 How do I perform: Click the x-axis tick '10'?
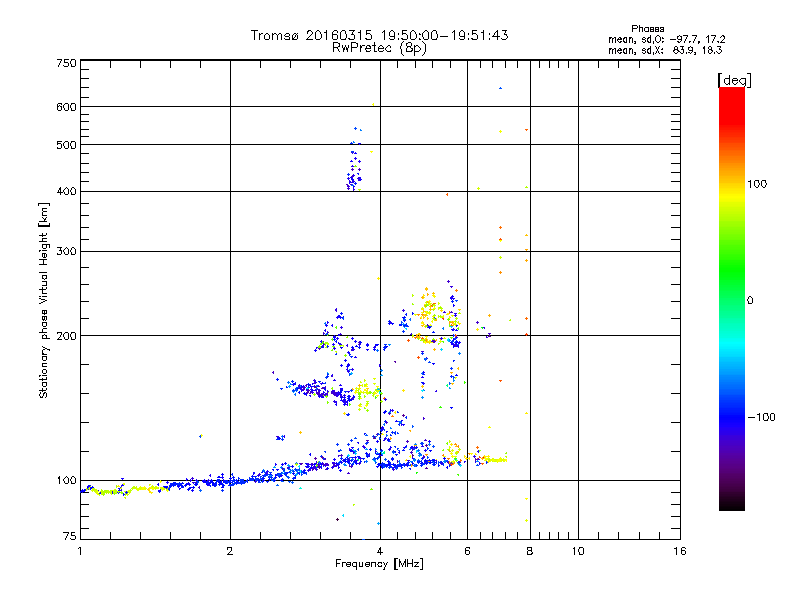[x=578, y=551]
